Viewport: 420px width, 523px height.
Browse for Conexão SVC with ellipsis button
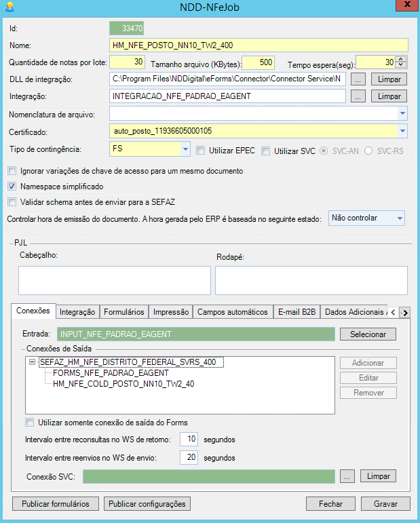tap(347, 476)
